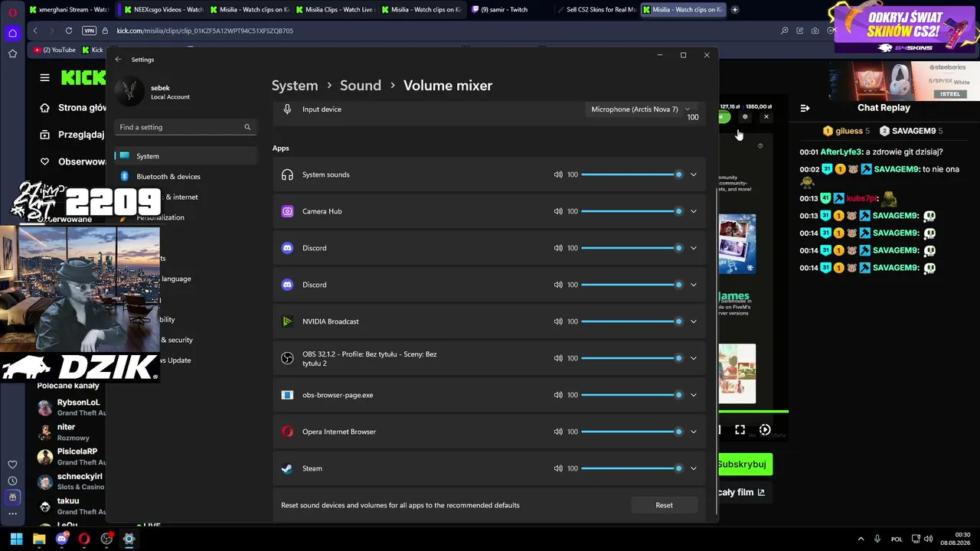Click the Opera Internet Browser app icon
Viewport: 980px width, 551px height.
[x=287, y=432]
